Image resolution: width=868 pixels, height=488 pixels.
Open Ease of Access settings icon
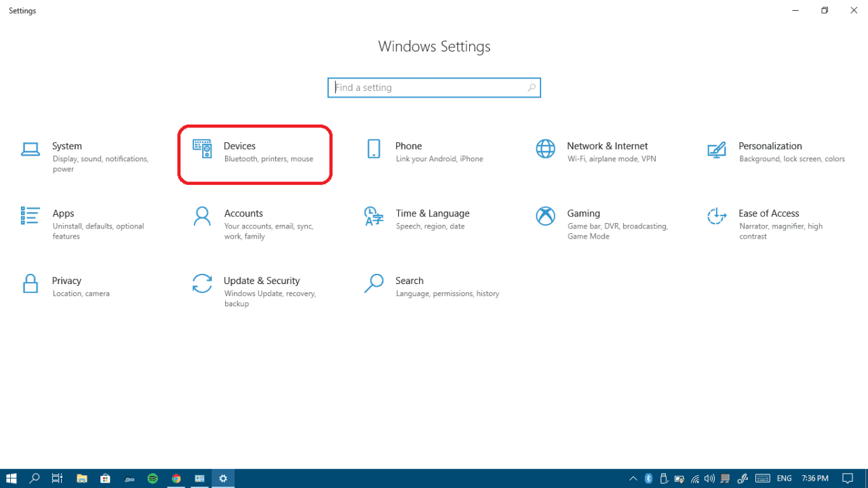click(x=717, y=216)
